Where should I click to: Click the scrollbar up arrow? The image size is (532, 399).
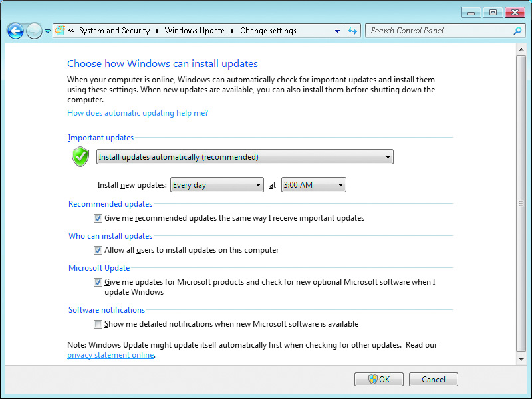coord(521,49)
